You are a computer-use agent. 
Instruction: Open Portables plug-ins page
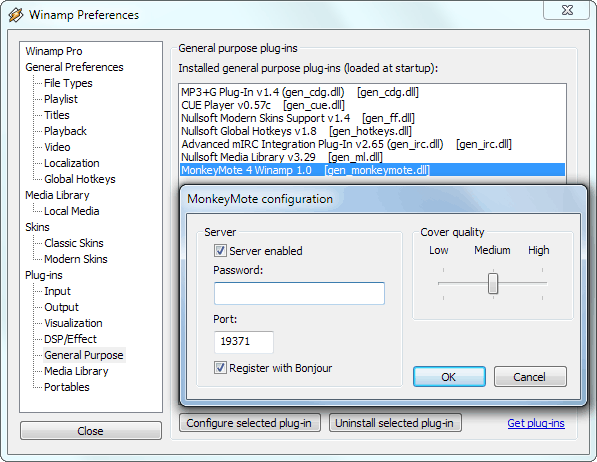[67, 387]
